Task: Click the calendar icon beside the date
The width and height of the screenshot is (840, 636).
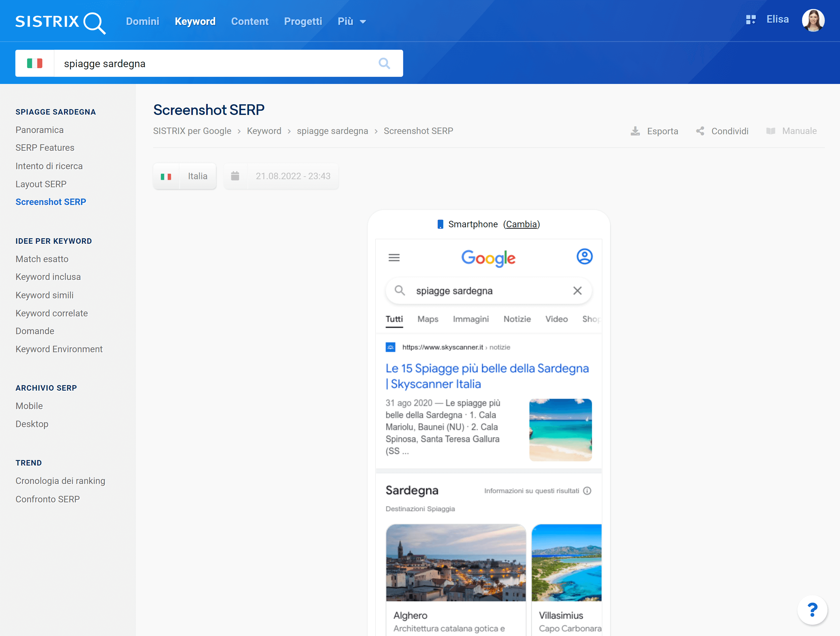Action: pyautogui.click(x=235, y=176)
